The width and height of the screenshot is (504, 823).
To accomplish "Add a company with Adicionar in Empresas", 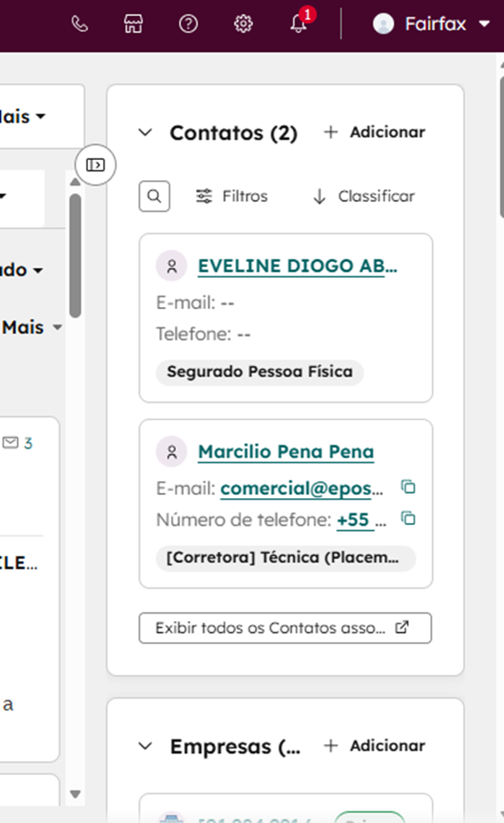I will 374,746.
